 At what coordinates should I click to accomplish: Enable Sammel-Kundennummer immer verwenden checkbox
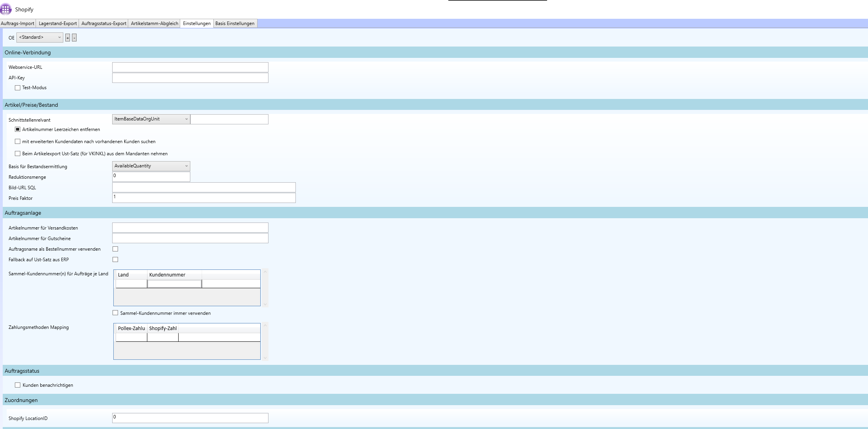click(x=115, y=313)
